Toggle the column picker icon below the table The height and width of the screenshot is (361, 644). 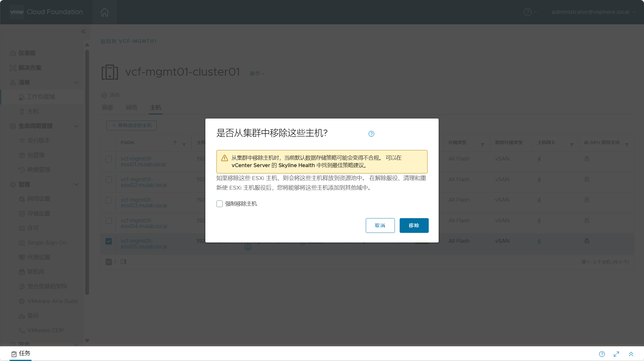click(x=124, y=262)
